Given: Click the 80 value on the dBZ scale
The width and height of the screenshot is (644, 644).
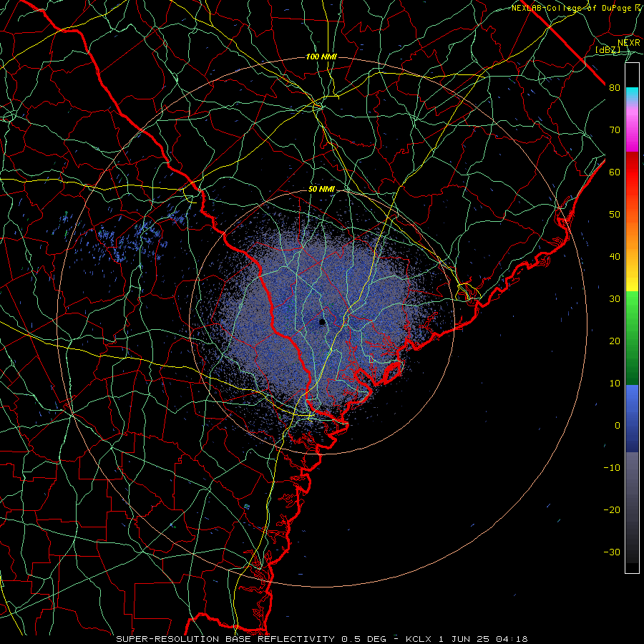Looking at the screenshot, I should (x=615, y=88).
